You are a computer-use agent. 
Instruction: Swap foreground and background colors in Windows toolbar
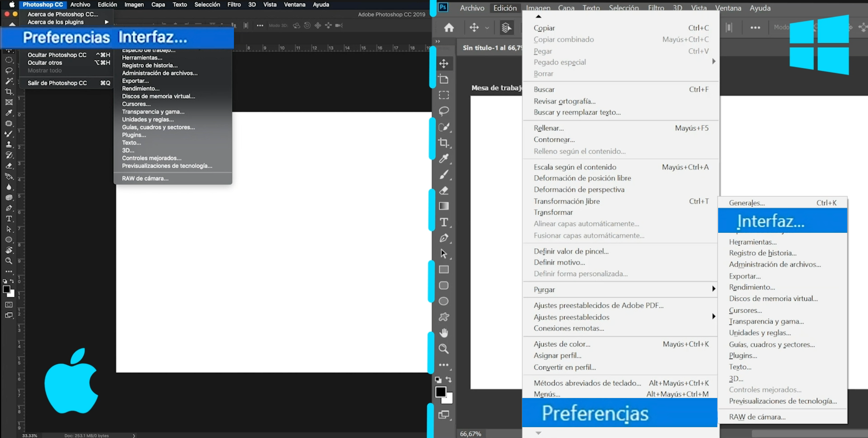(x=449, y=379)
